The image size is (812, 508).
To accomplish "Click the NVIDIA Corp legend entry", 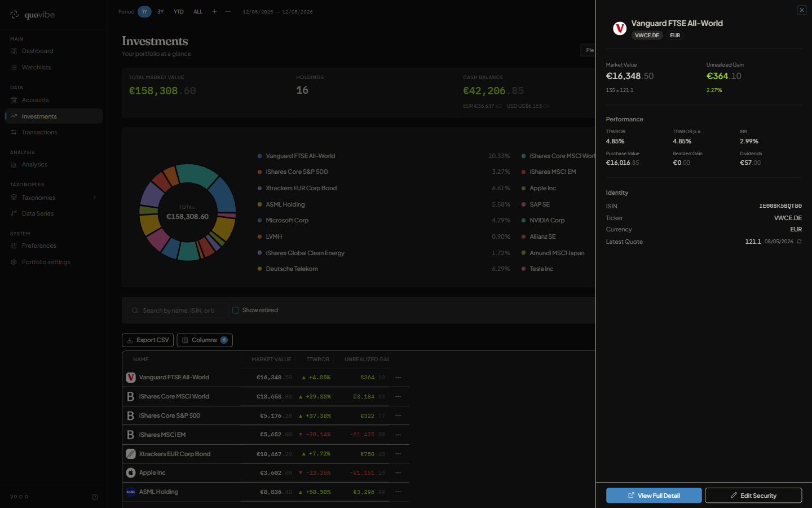I will [547, 221].
